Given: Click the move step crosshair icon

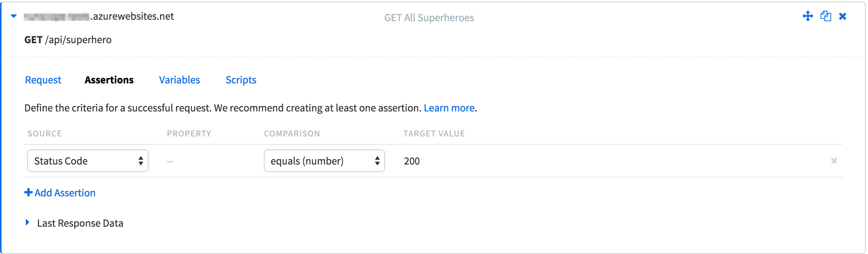Looking at the screenshot, I should (x=808, y=16).
